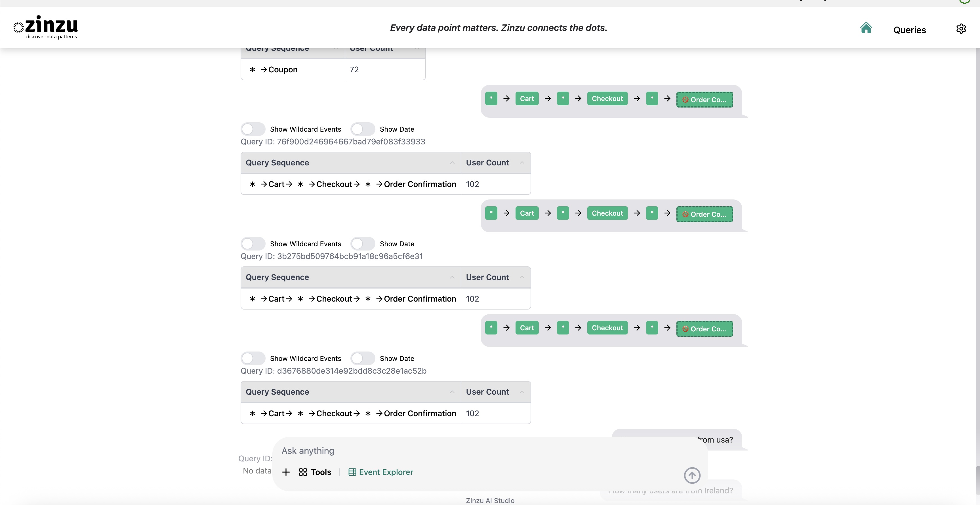Image resolution: width=980 pixels, height=505 pixels.
Task: Enable the first Show Date switch
Action: [x=363, y=129]
